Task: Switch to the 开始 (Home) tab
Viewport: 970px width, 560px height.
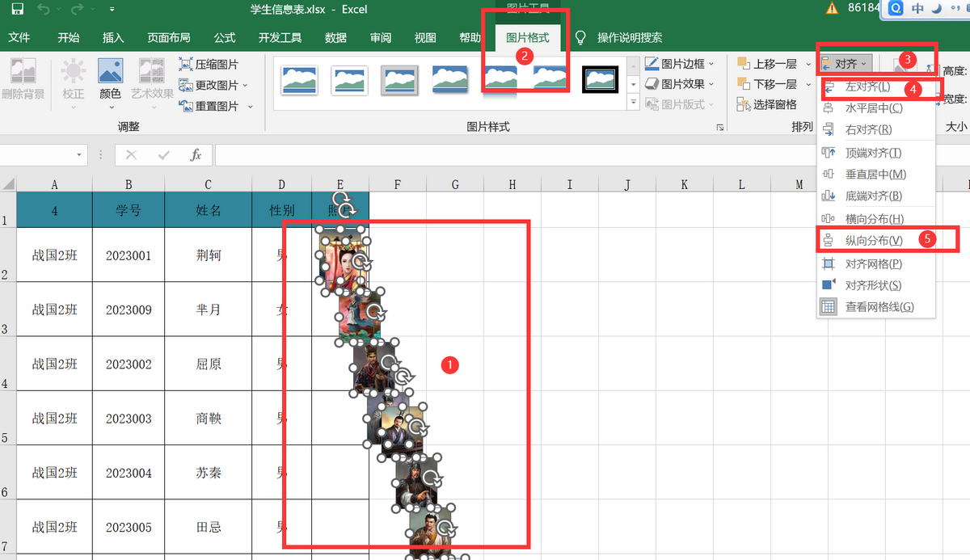Action: coord(69,38)
